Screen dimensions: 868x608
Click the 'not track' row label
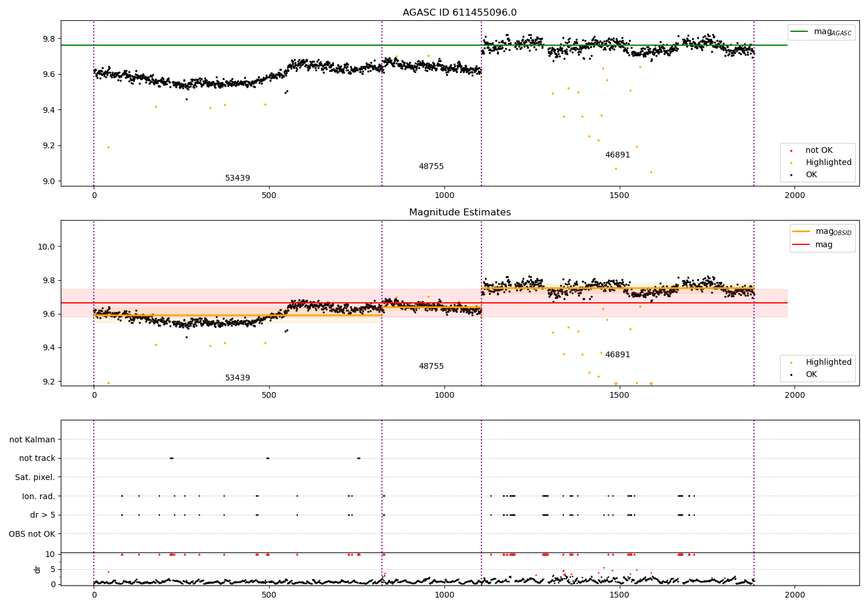(x=37, y=458)
